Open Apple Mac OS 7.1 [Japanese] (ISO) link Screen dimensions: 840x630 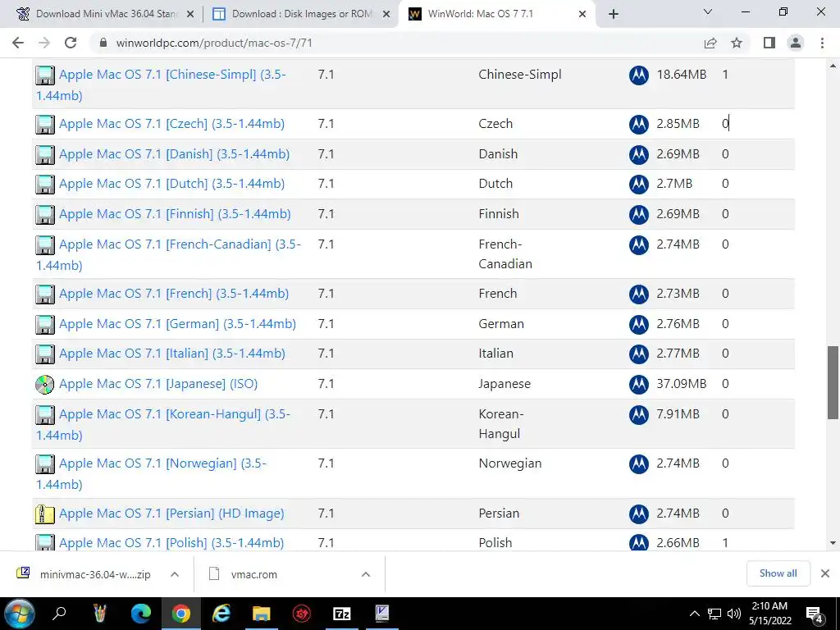158,384
